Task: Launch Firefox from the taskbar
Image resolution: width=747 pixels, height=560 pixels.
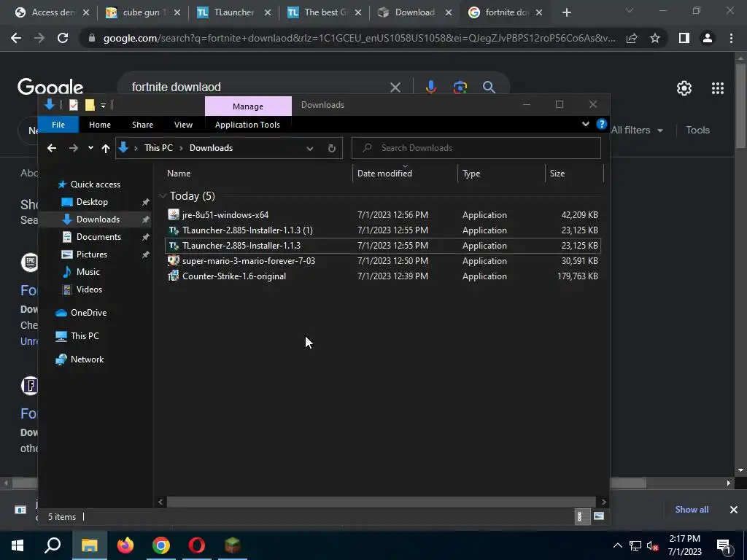Action: [125, 545]
